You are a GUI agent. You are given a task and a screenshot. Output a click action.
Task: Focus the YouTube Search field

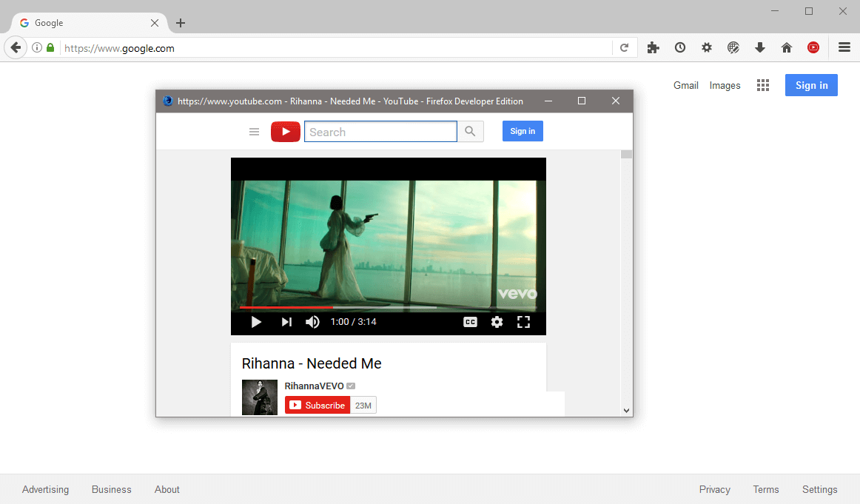point(380,132)
